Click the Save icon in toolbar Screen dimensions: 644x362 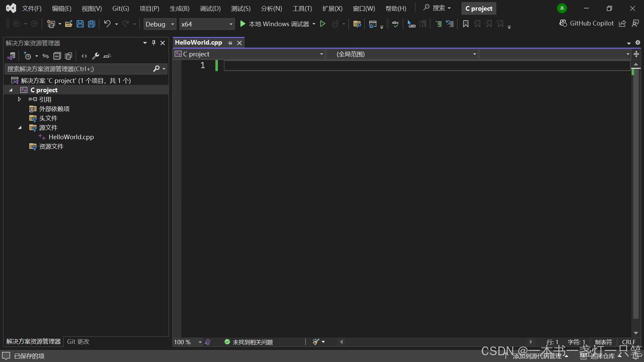click(x=80, y=24)
